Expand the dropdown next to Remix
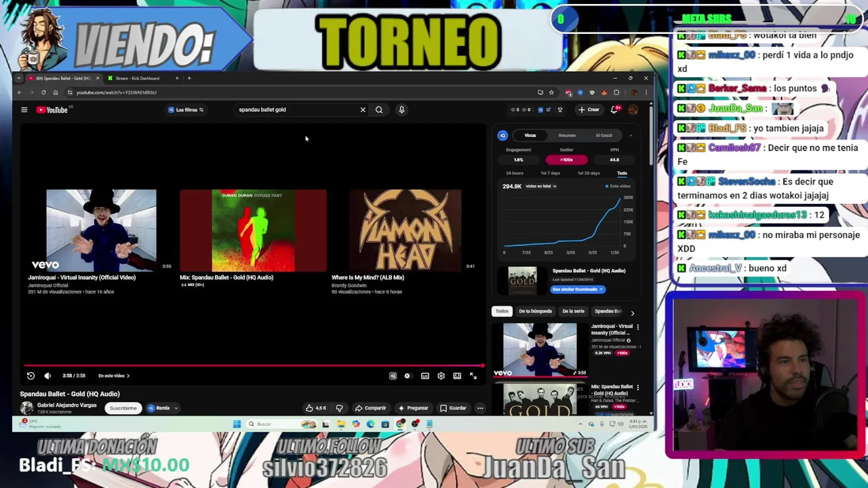868x488 pixels. (x=176, y=408)
